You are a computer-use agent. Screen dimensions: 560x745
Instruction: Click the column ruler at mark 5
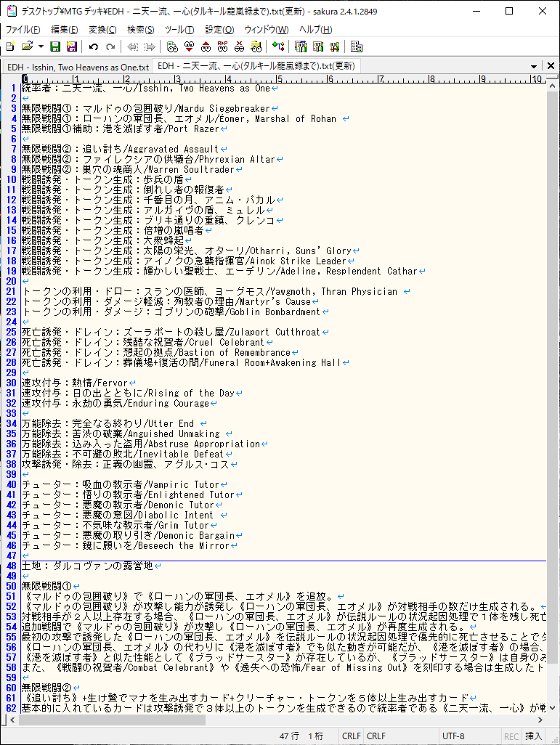279,79
